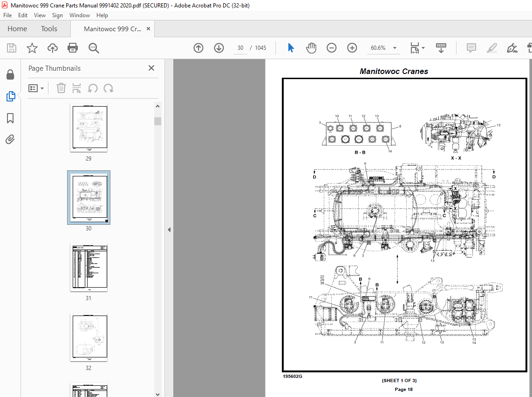The image size is (532, 397).
Task: Click the Fit page width tool
Action: point(415,48)
